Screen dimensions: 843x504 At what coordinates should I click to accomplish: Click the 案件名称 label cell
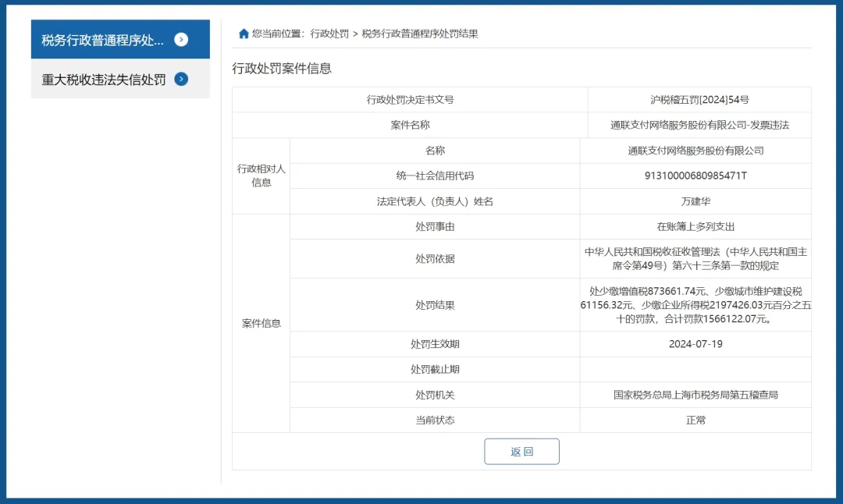coord(411,125)
